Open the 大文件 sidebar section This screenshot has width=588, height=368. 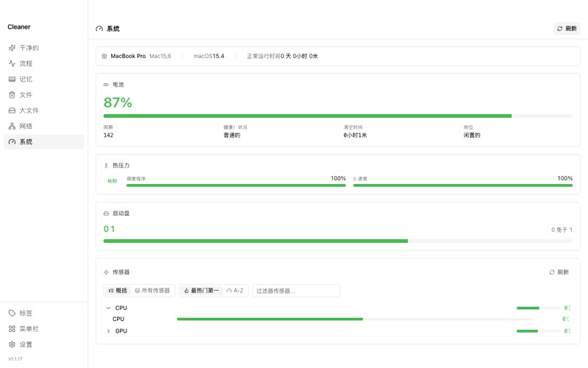point(44,110)
